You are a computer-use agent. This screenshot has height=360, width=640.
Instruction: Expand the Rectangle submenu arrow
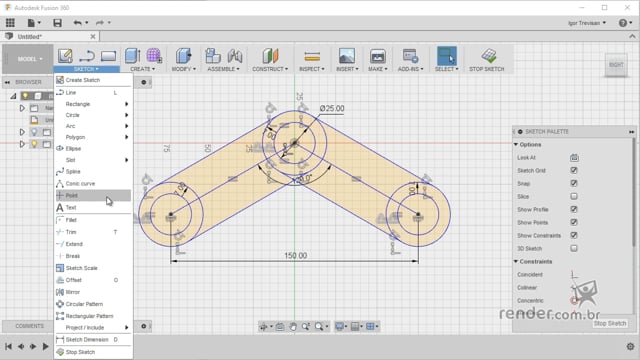pyautogui.click(x=127, y=104)
